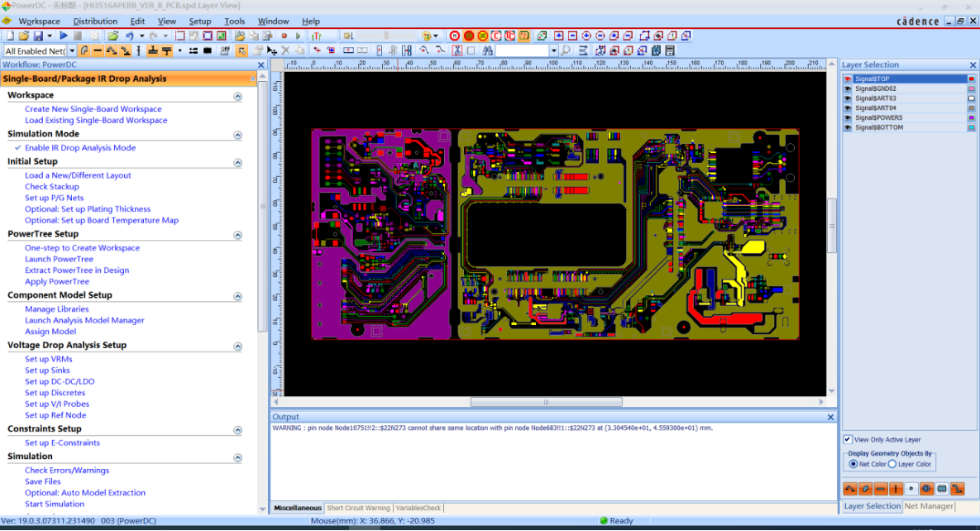Click the white C on red circle icon

point(495,36)
